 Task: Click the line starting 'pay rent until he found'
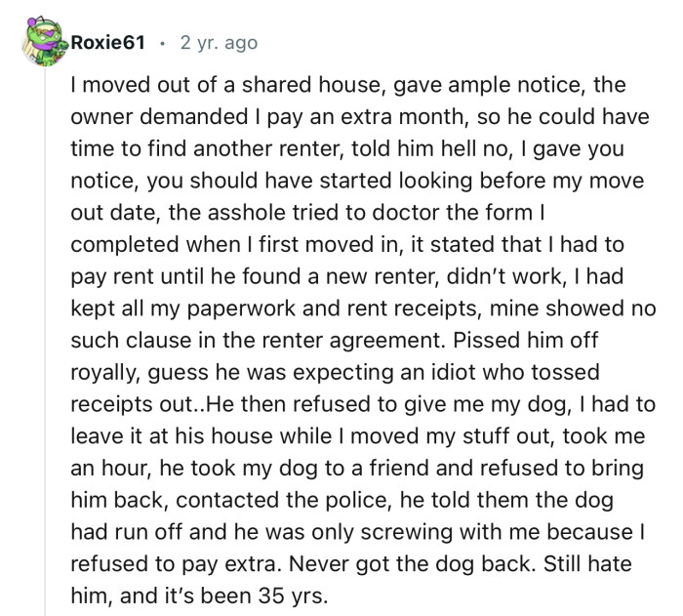click(347, 277)
